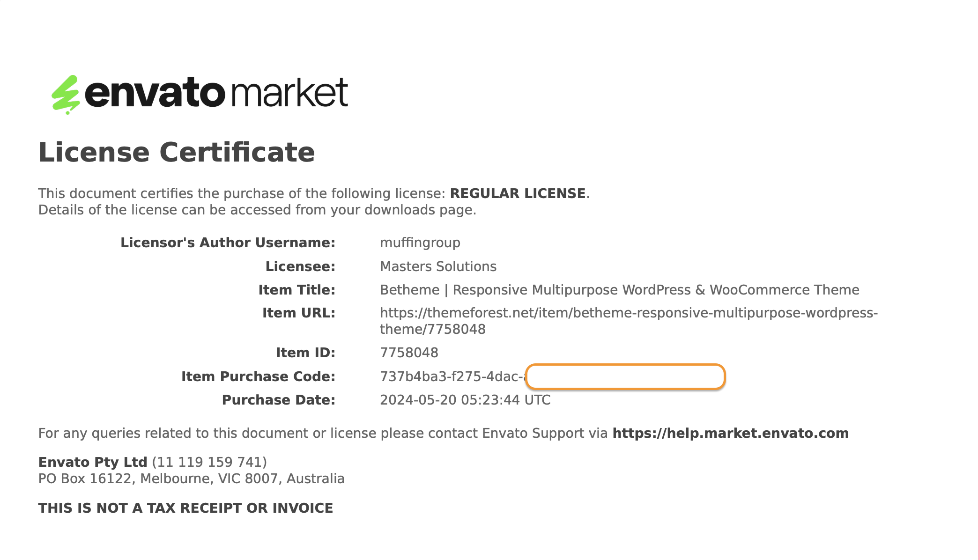Open the help.market.envato.com support link
The image size is (978, 560).
click(730, 434)
